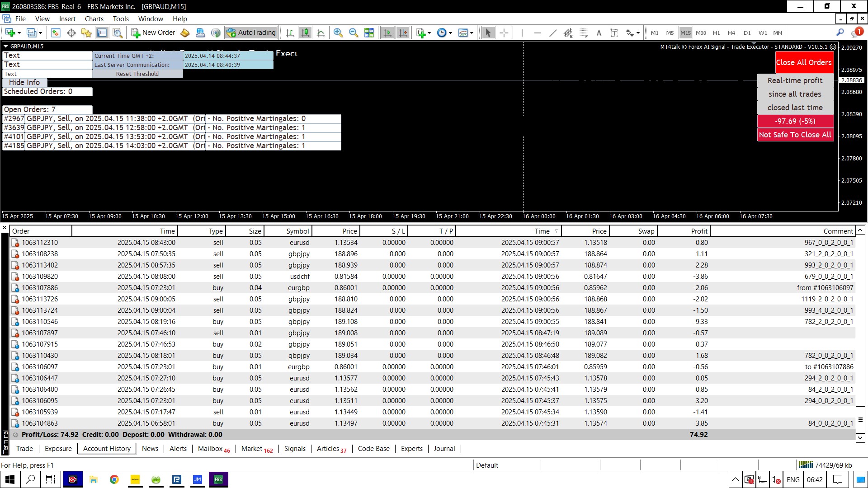Toggle the Market Watch window icon

56,33
